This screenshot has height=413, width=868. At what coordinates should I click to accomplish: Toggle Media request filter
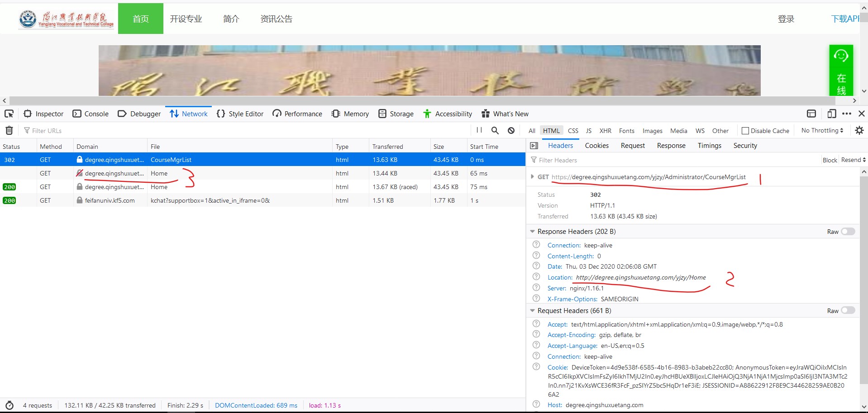tap(678, 131)
